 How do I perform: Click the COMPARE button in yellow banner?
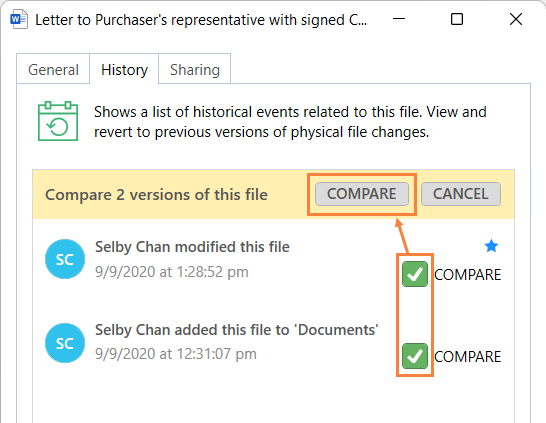362,194
